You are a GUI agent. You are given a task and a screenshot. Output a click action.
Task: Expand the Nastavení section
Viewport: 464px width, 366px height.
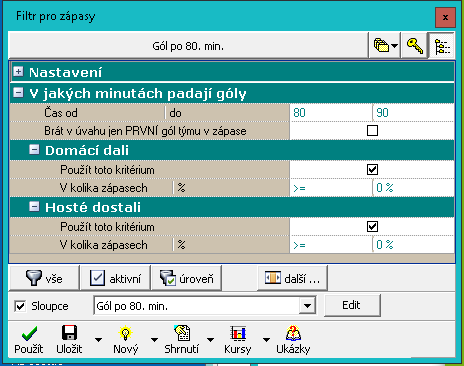(x=18, y=71)
